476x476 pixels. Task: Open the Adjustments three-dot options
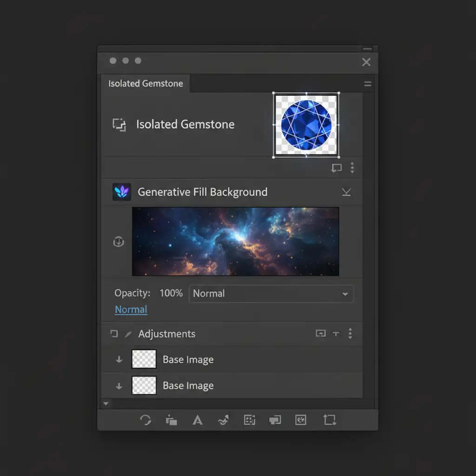pyautogui.click(x=350, y=333)
